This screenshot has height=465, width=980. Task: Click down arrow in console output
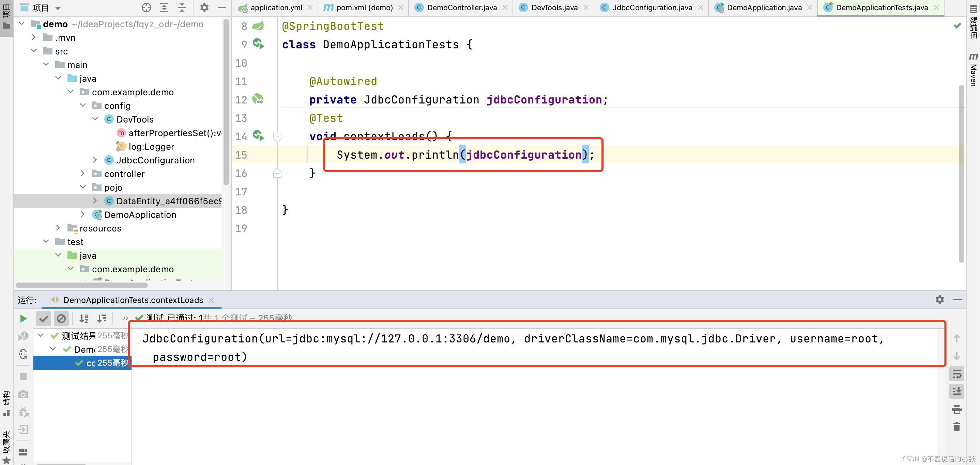point(957,356)
